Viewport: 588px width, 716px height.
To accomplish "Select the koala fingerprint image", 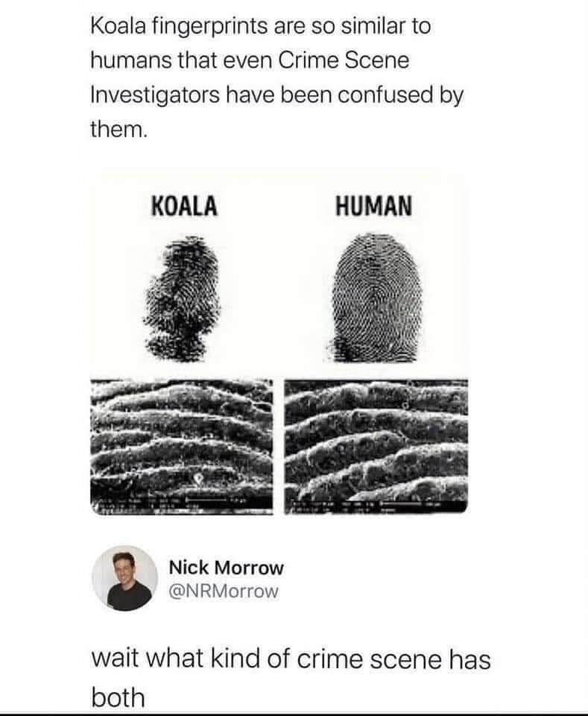I will [x=182, y=294].
